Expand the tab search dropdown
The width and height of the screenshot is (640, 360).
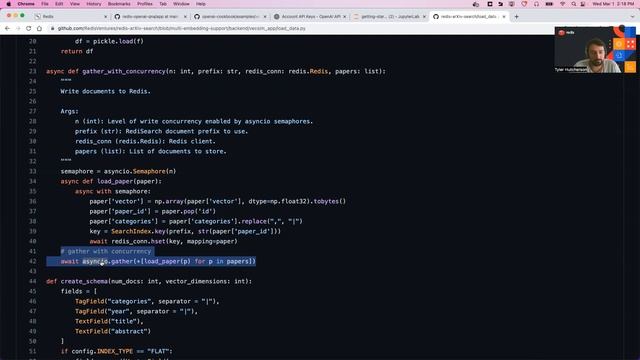[632, 17]
